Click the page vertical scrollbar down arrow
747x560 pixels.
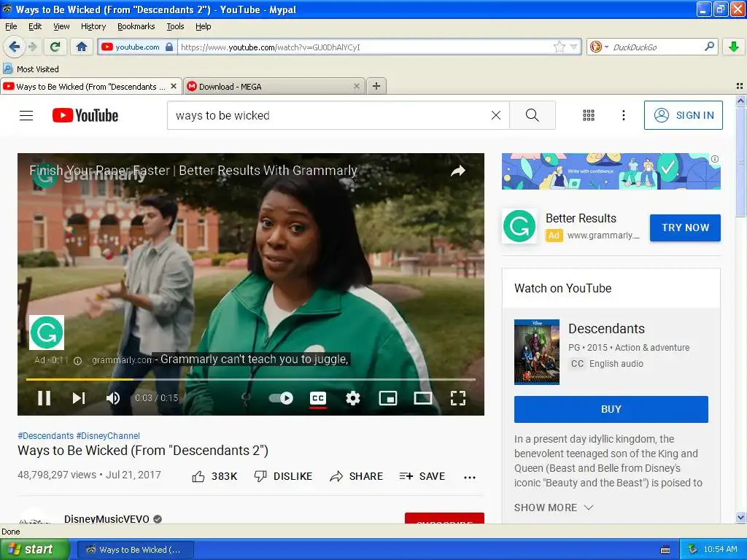pyautogui.click(x=740, y=517)
